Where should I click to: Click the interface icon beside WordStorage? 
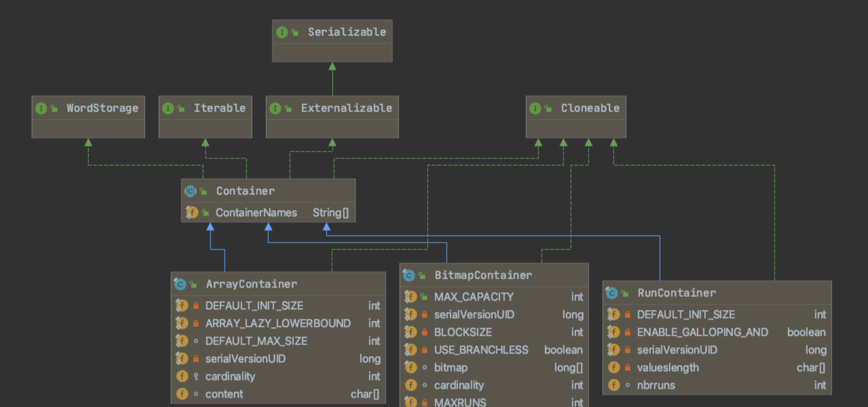(x=41, y=108)
